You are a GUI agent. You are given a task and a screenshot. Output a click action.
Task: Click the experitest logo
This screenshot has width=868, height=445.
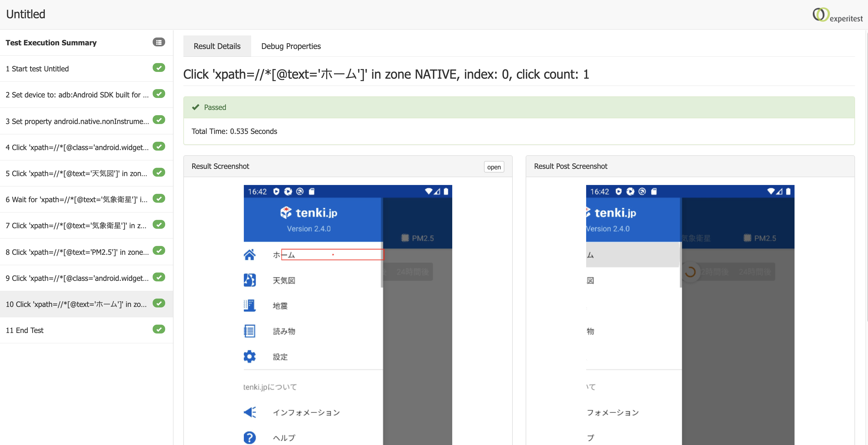click(x=837, y=15)
